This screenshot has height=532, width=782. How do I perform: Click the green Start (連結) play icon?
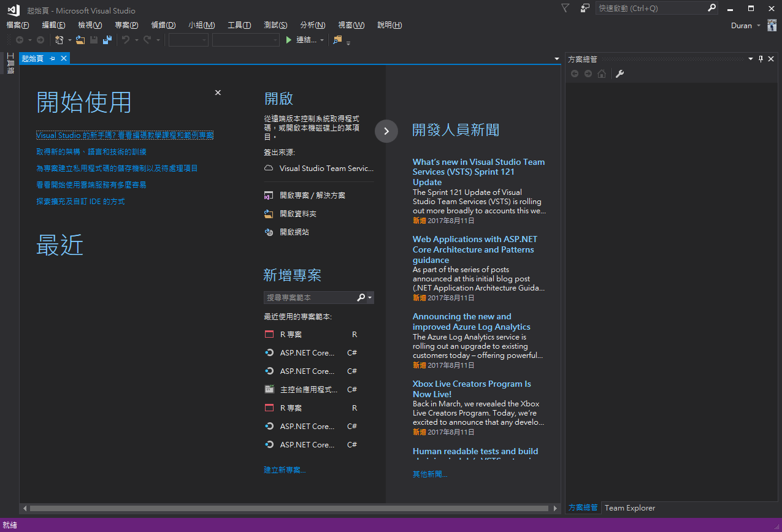click(x=289, y=40)
